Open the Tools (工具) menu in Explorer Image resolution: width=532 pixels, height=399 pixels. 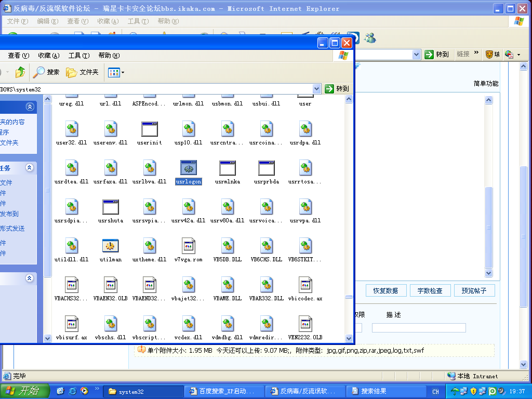pyautogui.click(x=78, y=56)
